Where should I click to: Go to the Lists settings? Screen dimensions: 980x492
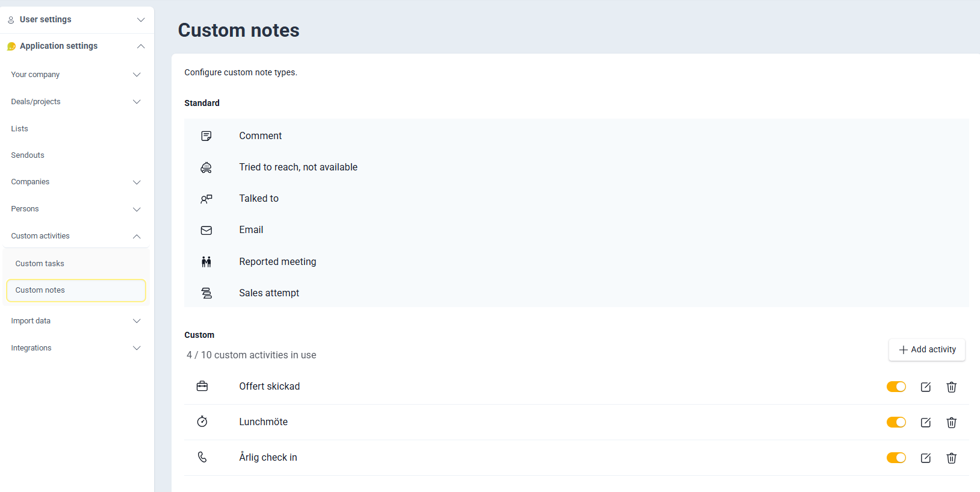coord(20,129)
